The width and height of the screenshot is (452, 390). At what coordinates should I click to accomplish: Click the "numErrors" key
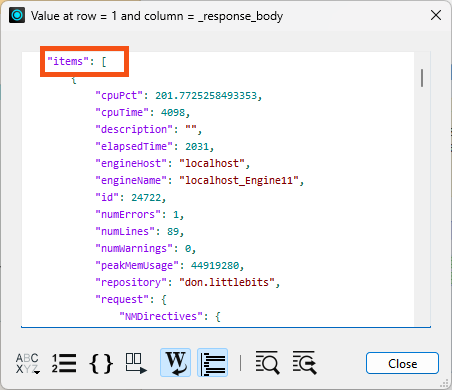tap(128, 215)
